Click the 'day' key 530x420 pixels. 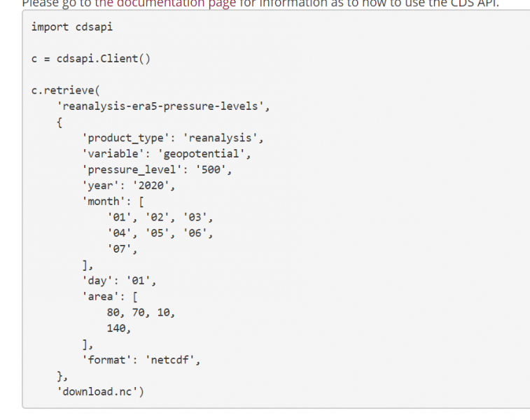[98, 281]
